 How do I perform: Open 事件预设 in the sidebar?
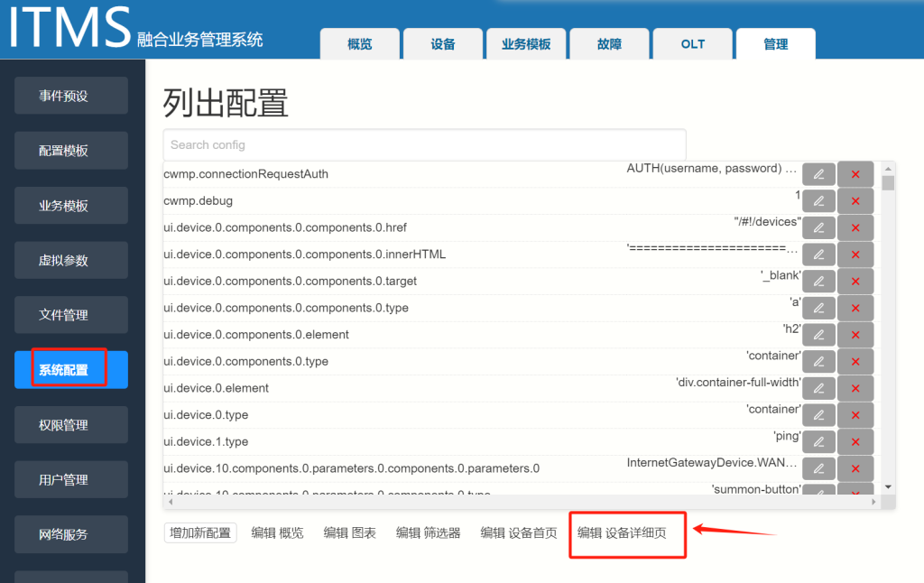coord(71,96)
